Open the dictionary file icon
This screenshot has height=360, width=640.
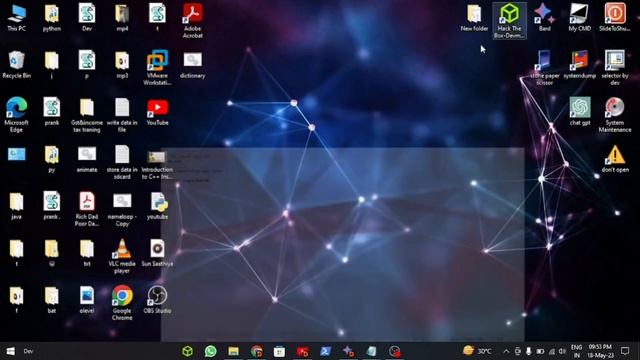(x=193, y=65)
